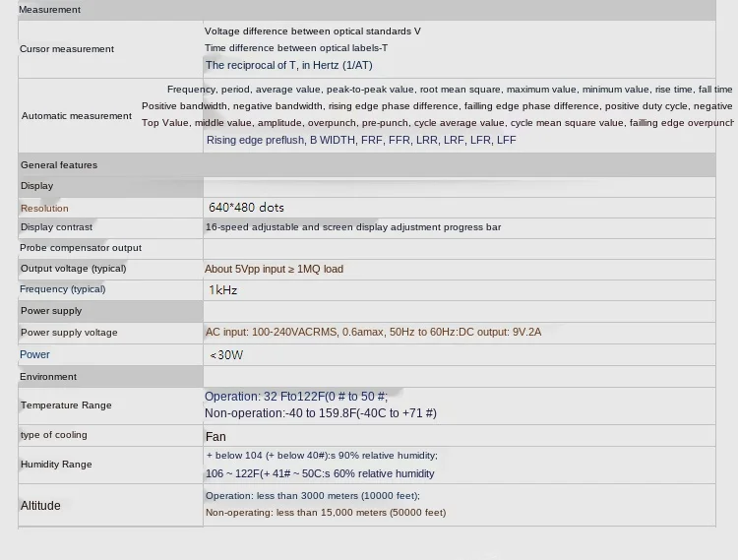Click the 'Probe compensator output' label
Image resolution: width=738 pixels, height=560 pixels.
tap(81, 248)
